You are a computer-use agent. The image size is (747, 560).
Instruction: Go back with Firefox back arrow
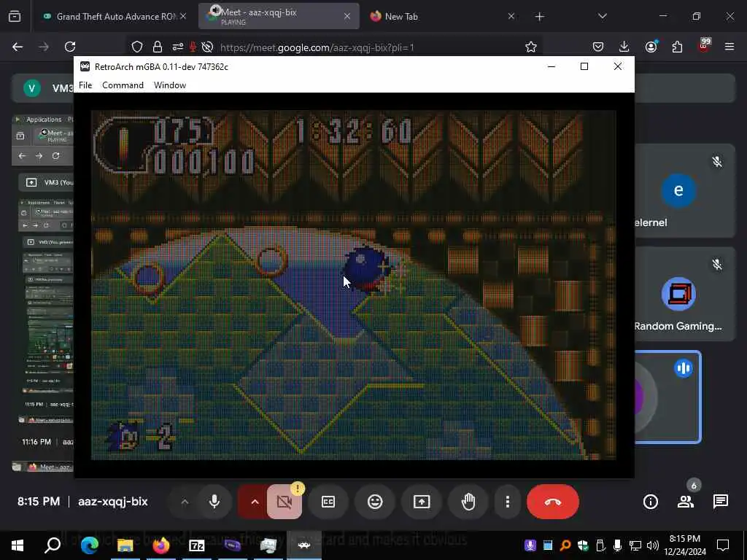point(18,47)
